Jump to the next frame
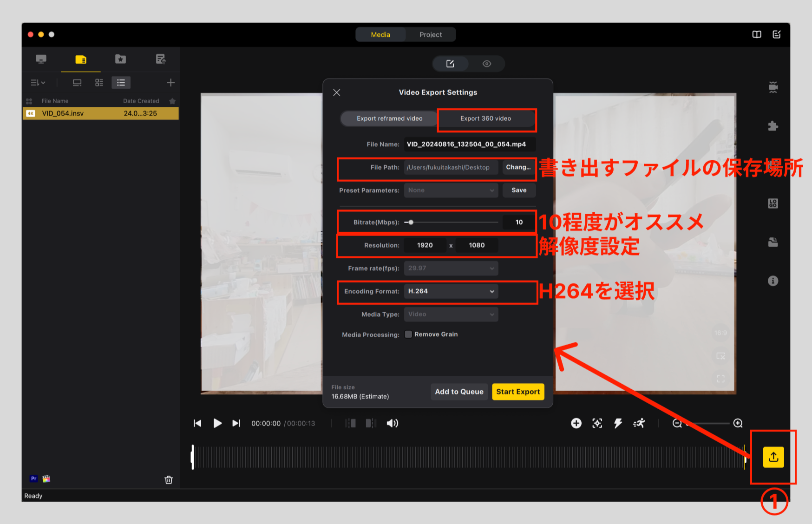The height and width of the screenshot is (524, 812). (x=236, y=423)
